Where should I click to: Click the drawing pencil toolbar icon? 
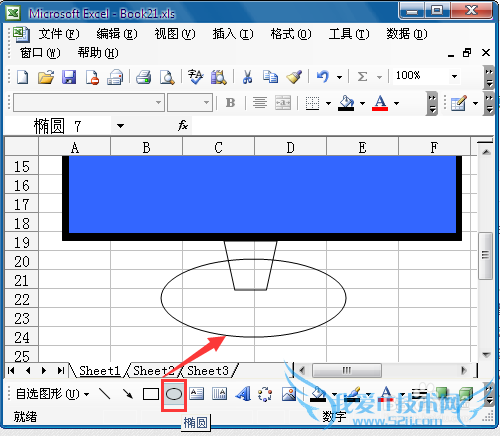pos(459,103)
